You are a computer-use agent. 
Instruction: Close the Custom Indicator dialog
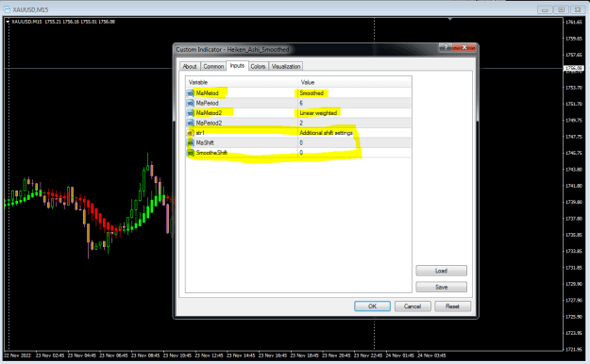(x=464, y=47)
